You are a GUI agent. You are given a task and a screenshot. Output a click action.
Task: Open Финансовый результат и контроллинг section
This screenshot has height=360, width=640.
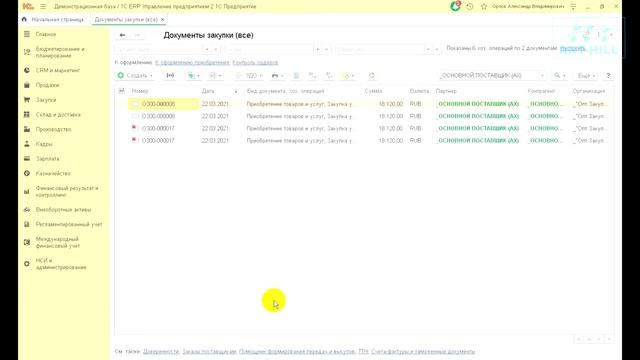coord(67,191)
